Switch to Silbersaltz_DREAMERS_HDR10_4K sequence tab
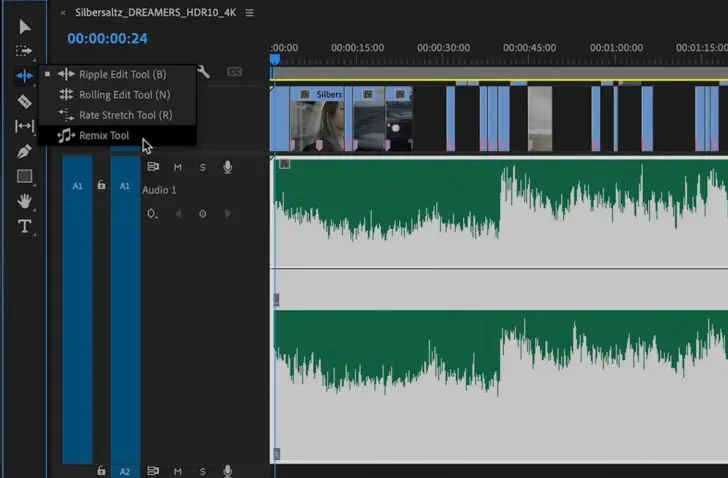This screenshot has height=478, width=728. 156,13
